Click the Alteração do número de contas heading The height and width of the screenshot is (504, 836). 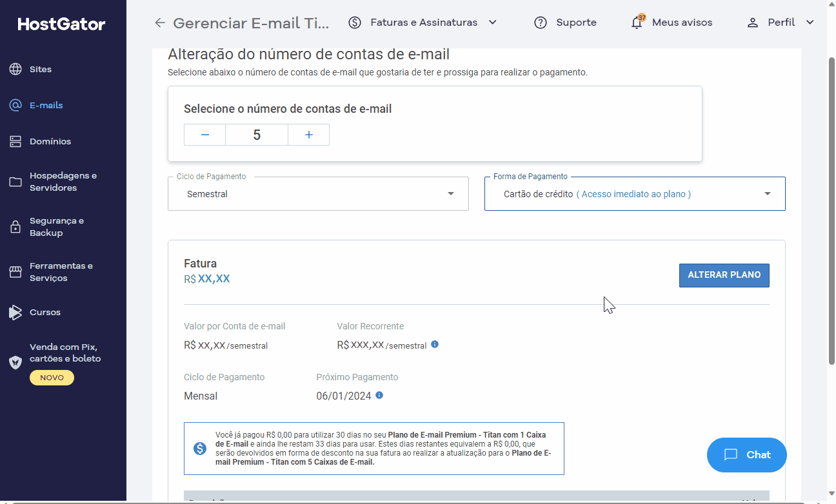point(308,54)
